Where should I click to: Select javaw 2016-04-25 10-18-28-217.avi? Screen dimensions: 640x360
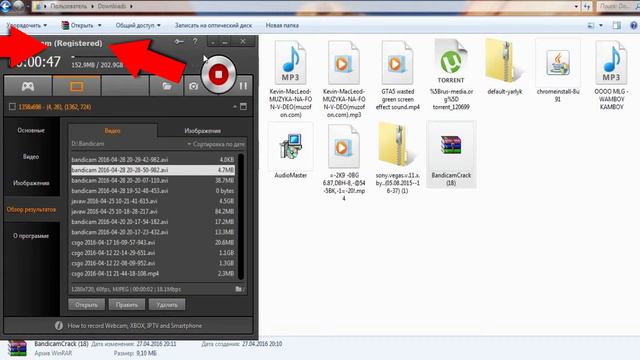(153, 211)
